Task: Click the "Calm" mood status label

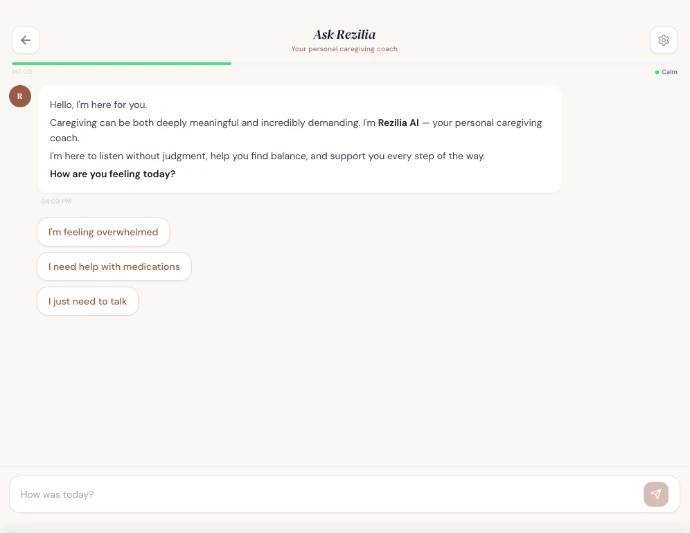Action: tap(670, 72)
